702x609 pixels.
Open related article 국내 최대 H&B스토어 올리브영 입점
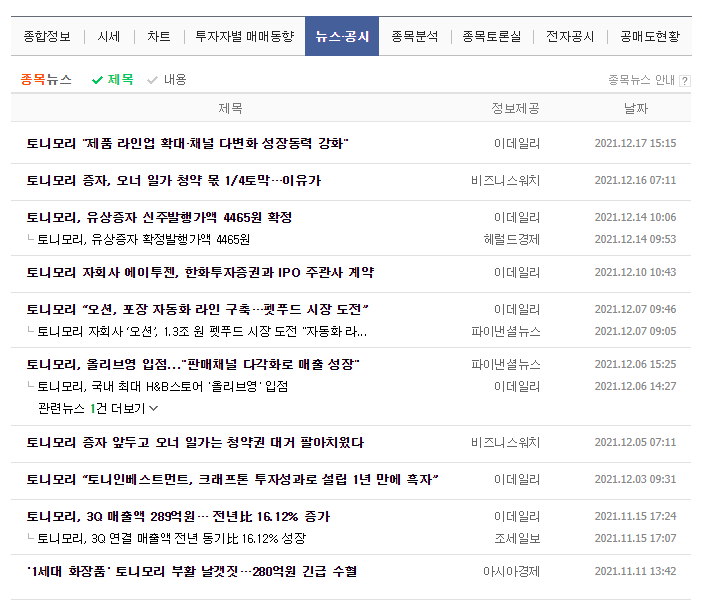[x=163, y=386]
